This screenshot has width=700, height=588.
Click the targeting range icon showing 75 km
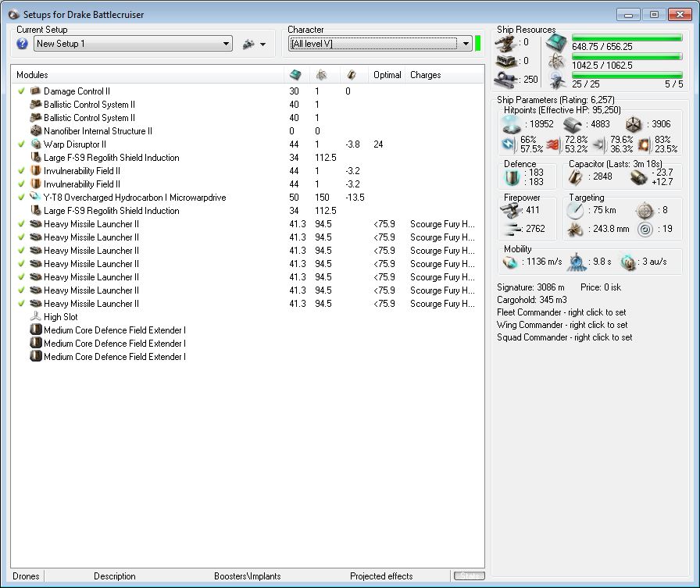pyautogui.click(x=575, y=210)
